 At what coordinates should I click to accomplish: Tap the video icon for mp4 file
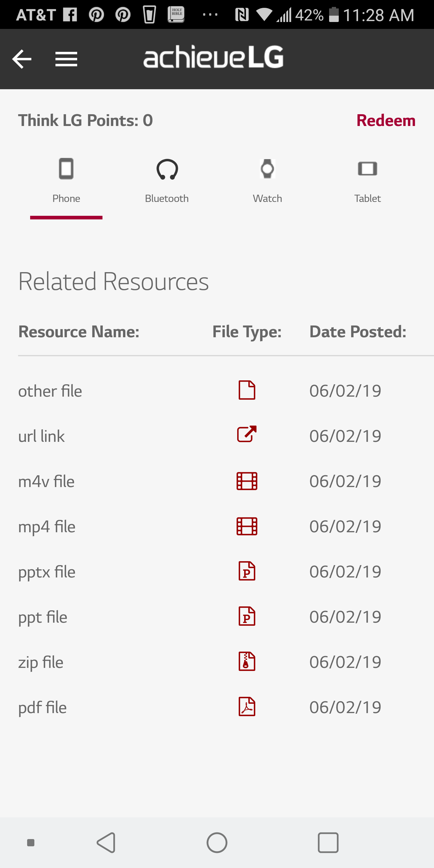(247, 526)
